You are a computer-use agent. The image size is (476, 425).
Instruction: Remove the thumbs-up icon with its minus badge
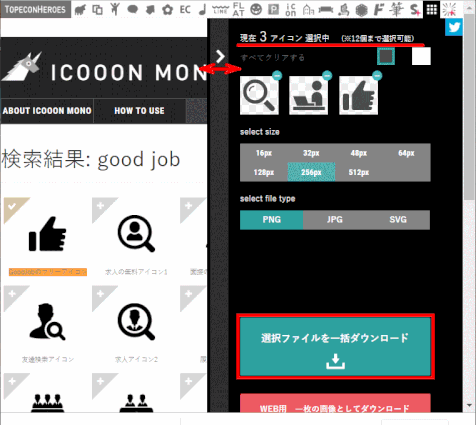377,76
